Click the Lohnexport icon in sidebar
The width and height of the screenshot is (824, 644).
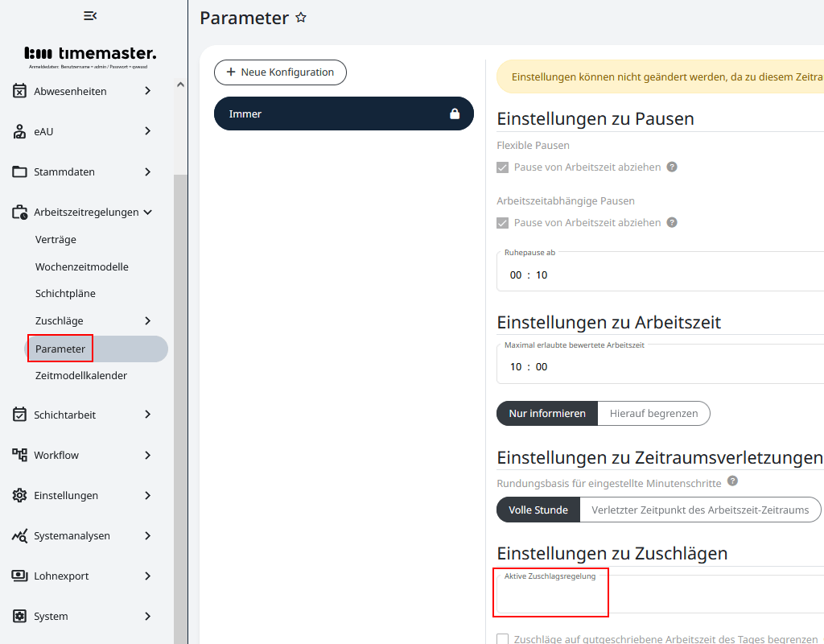click(19, 576)
